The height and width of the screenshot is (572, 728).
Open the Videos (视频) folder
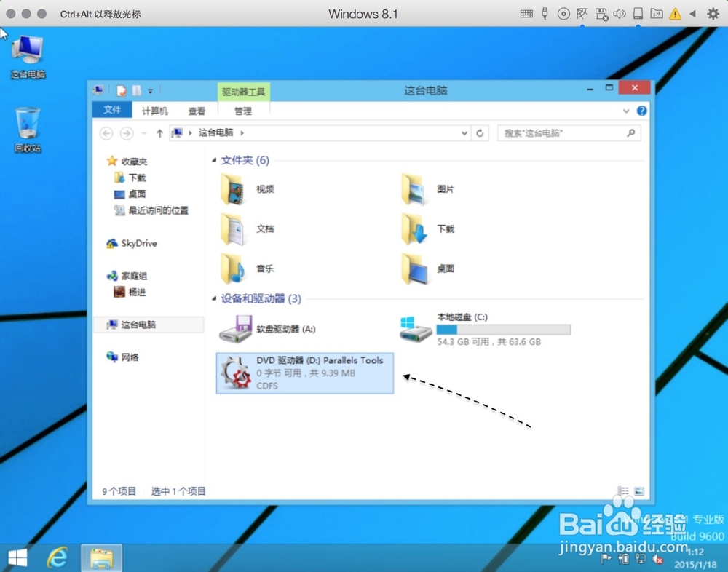pyautogui.click(x=248, y=189)
